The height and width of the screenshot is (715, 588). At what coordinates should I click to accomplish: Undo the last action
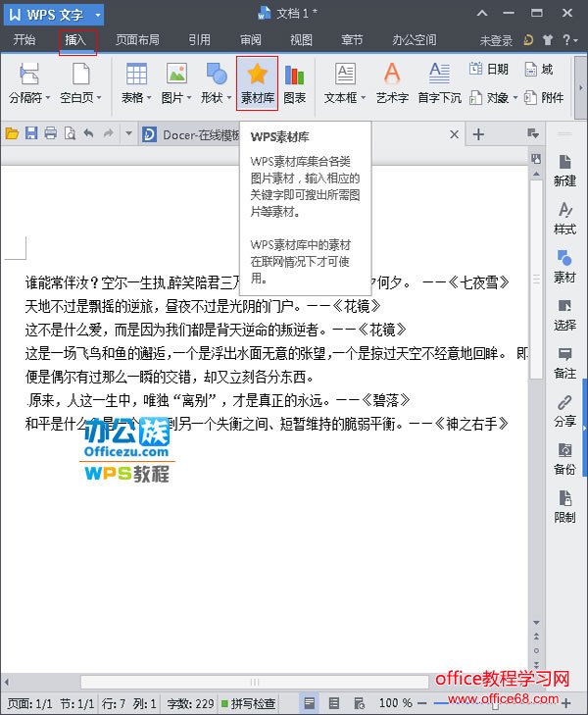coord(89,133)
